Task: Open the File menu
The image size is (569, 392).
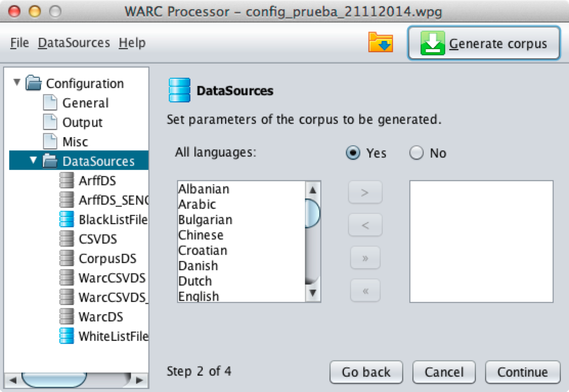Action: point(19,43)
